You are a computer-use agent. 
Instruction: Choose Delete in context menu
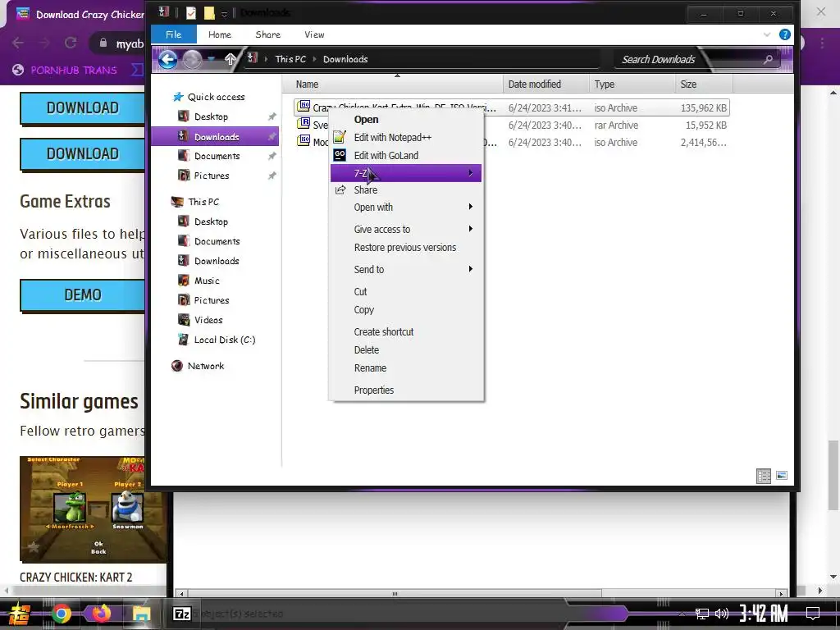pyautogui.click(x=367, y=349)
